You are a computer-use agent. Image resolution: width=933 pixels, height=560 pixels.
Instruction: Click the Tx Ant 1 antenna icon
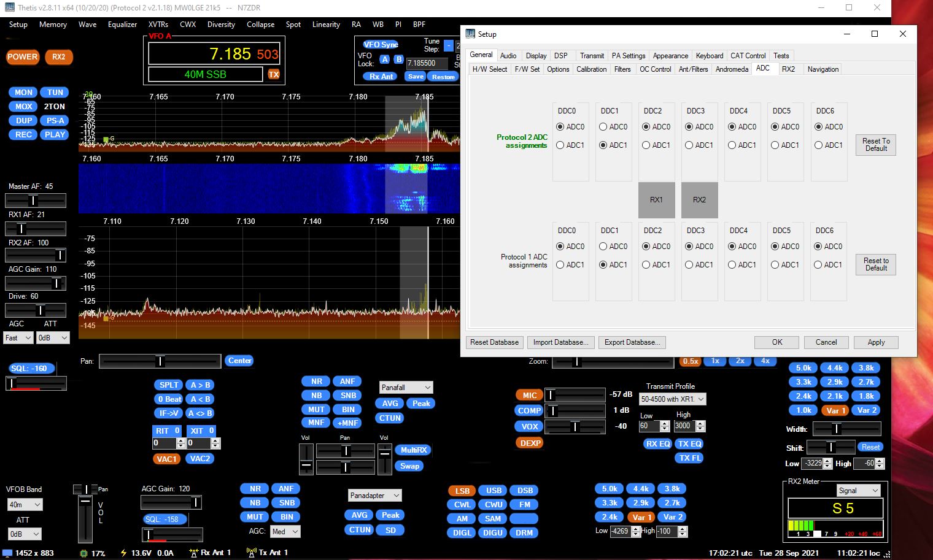point(251,553)
